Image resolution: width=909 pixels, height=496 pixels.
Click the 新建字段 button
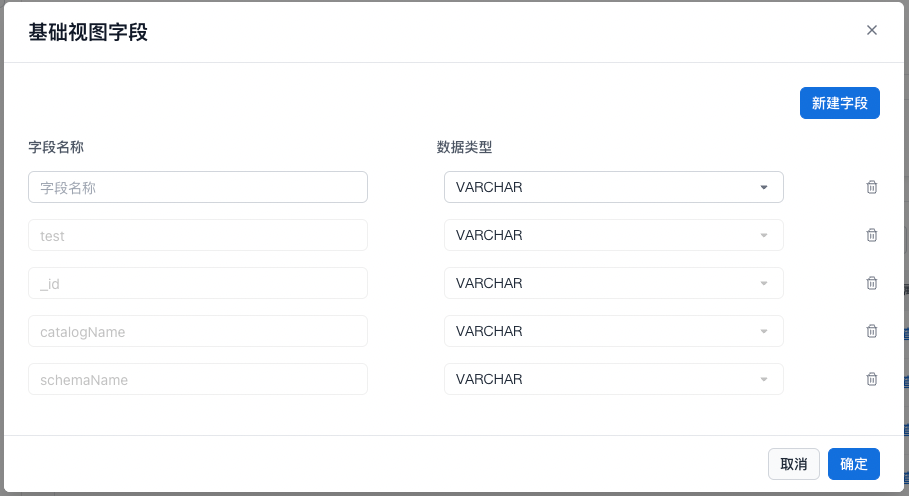[839, 103]
